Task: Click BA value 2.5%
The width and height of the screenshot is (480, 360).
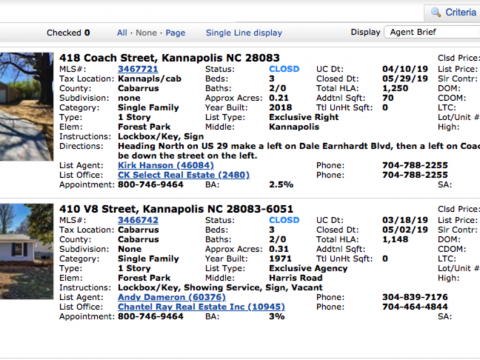Action: (x=281, y=185)
